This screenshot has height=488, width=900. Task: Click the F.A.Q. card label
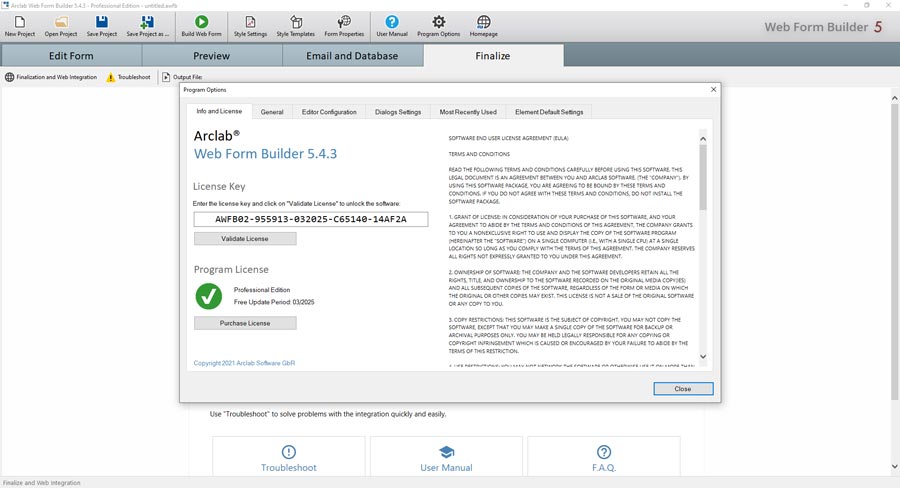point(604,467)
